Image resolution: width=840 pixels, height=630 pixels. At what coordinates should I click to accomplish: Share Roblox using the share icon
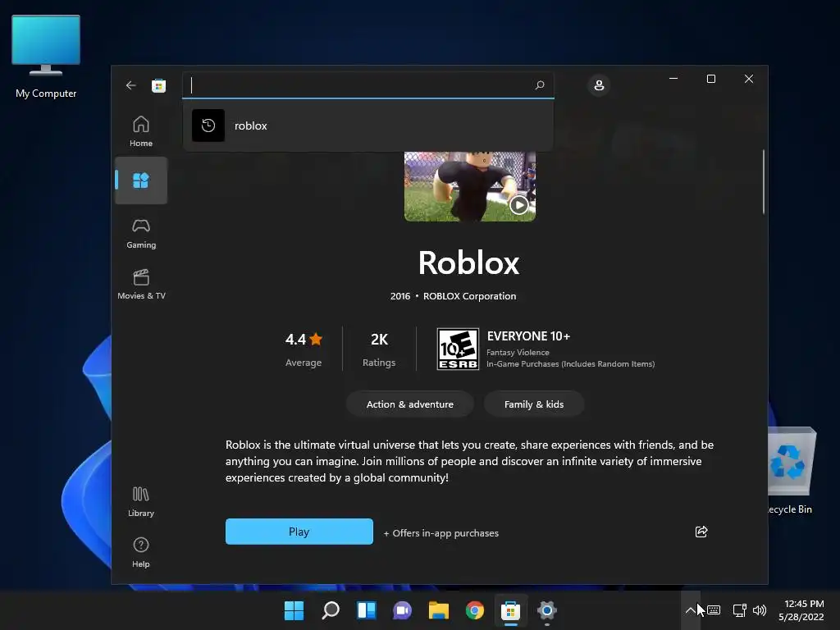pos(701,532)
